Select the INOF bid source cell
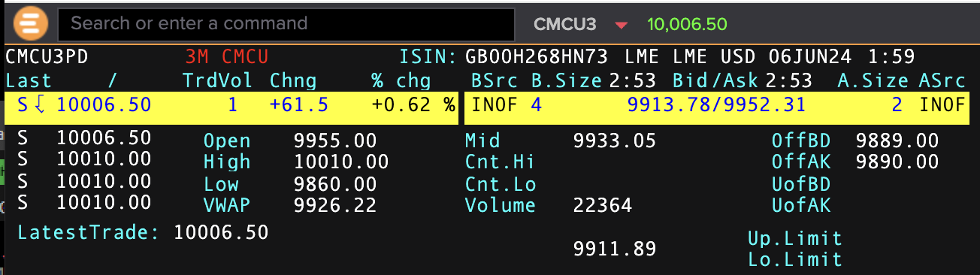 tap(495, 104)
